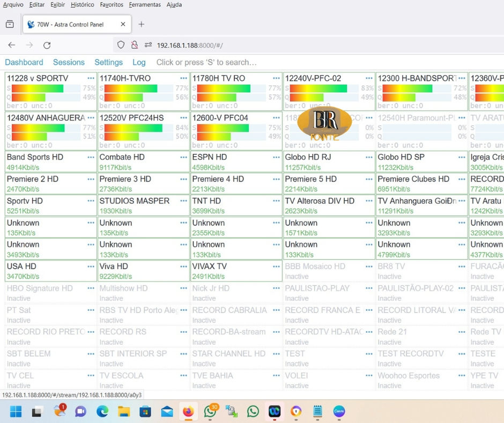Image resolution: width=504 pixels, height=423 pixels.
Task: Open options menu for 12520V PFC24HS adapter
Action: (183, 118)
